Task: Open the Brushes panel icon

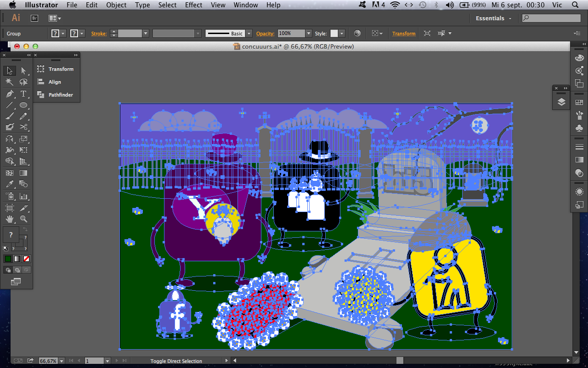Action: (x=579, y=115)
